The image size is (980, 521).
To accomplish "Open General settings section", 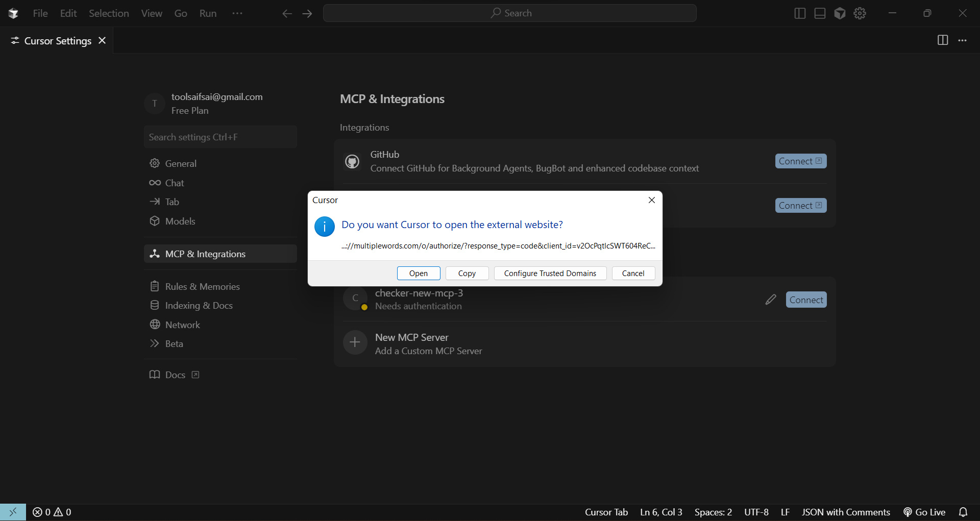I will click(220, 163).
